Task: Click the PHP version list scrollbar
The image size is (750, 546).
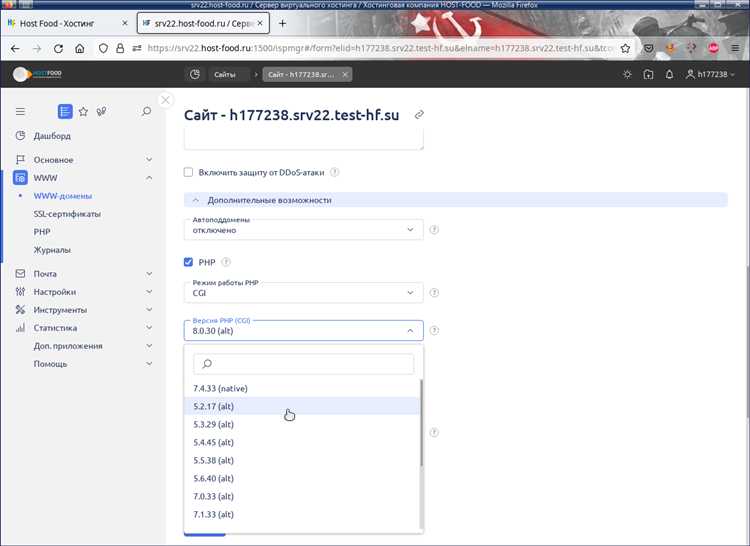Action: click(x=421, y=423)
